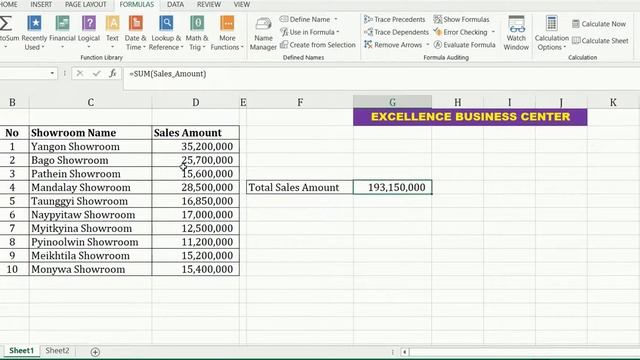Open the Recently Used functions list
Image resolution: width=640 pixels, height=360 pixels.
[34, 33]
